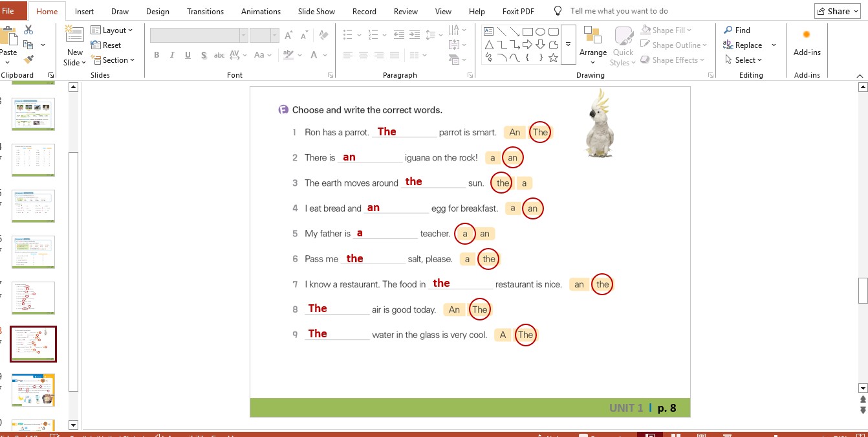Select the slide thumbnail below the current one
Screen dimensions: 868x437
pos(33,390)
